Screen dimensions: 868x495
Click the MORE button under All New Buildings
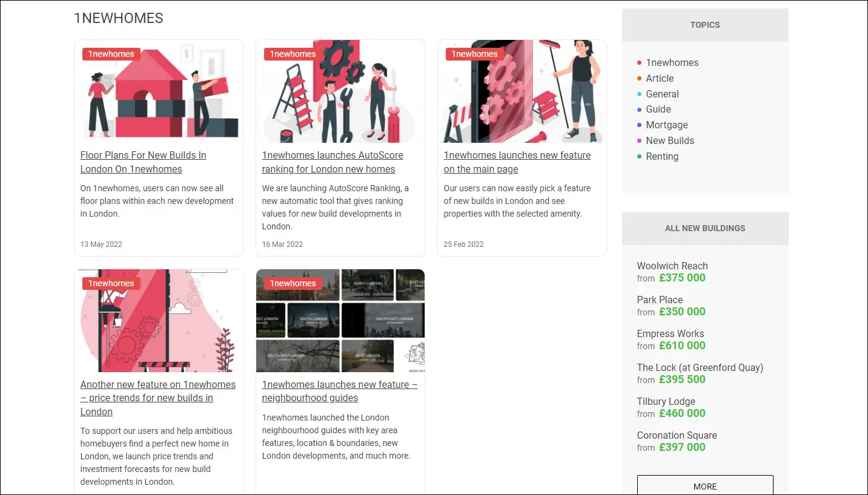704,486
